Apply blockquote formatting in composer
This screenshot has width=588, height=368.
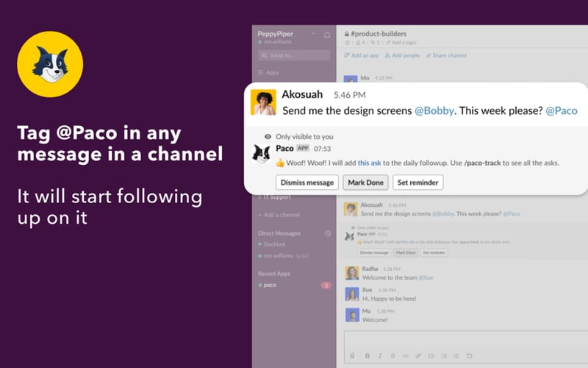click(456, 355)
